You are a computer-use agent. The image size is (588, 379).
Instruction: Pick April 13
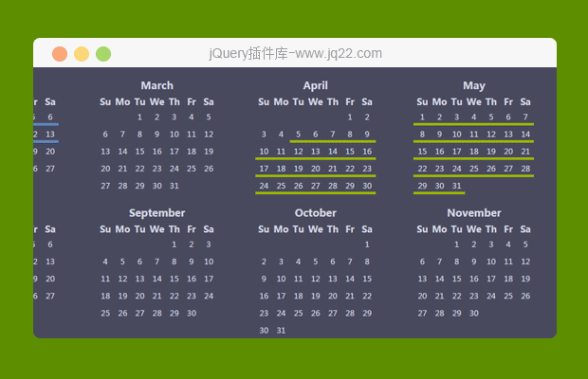pos(316,152)
